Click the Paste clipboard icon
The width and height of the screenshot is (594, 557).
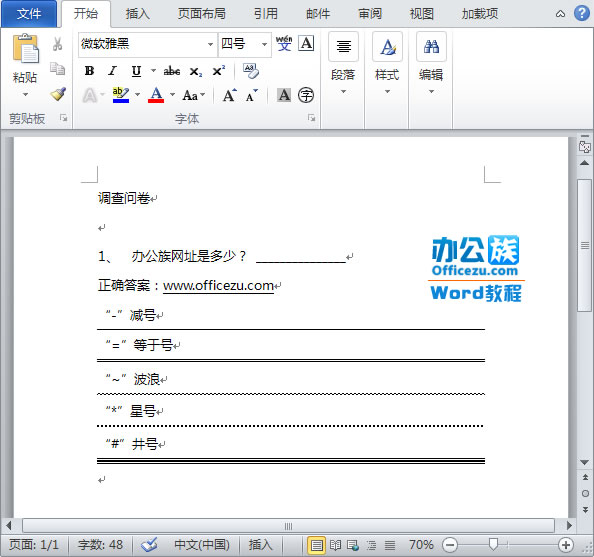pos(25,49)
